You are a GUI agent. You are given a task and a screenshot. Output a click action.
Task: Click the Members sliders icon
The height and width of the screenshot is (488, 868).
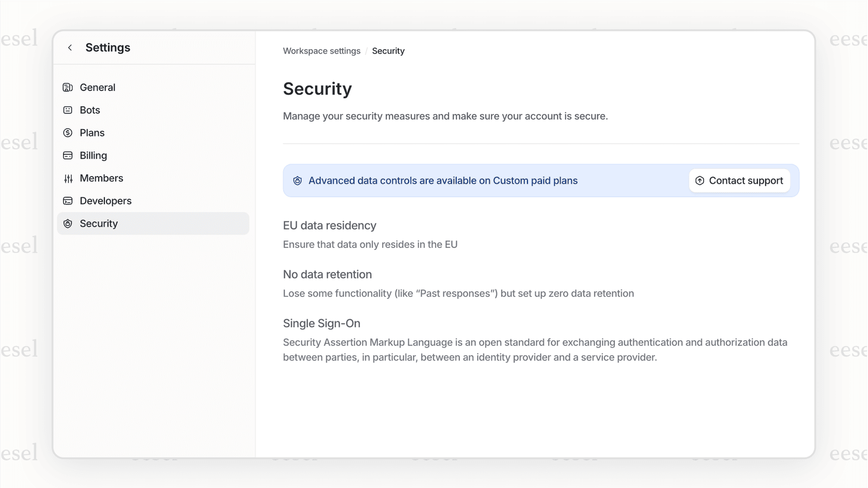(68, 178)
